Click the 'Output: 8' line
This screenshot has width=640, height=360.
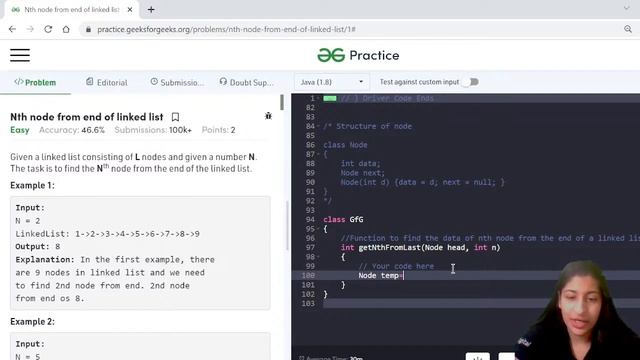pyautogui.click(x=38, y=247)
